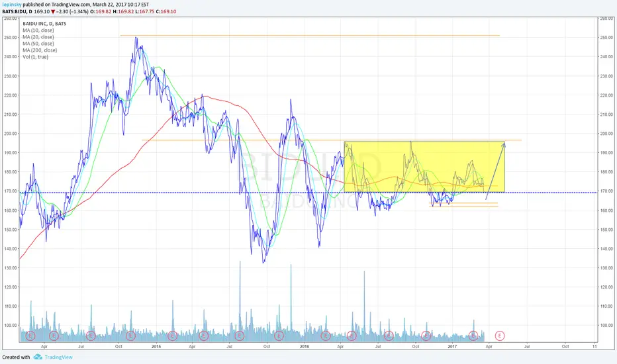617x364 pixels.
Task: Click the L:167.75 low value
Action: click(145, 12)
